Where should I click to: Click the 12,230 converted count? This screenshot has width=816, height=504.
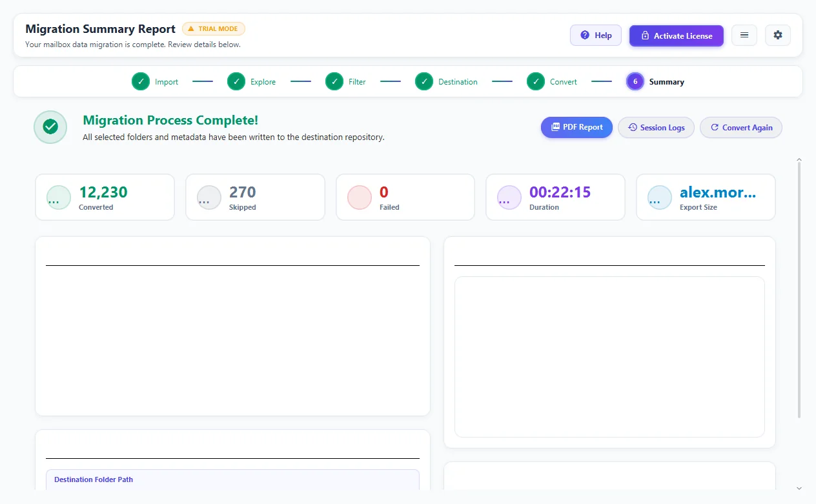coord(103,192)
